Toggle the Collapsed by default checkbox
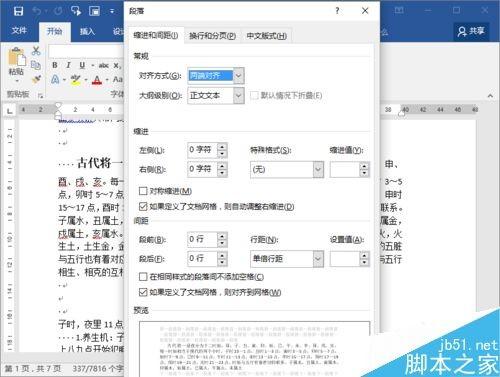 [x=254, y=96]
